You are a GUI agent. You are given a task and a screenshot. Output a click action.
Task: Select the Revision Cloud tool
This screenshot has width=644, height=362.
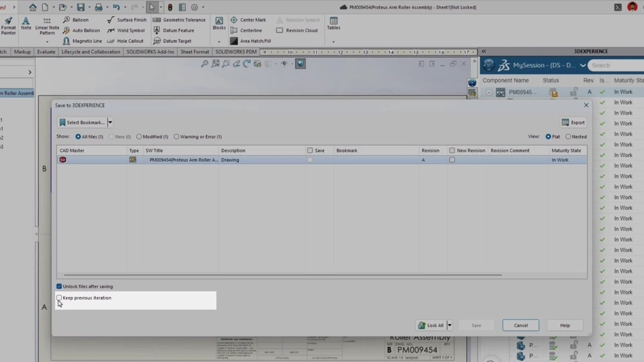click(x=297, y=30)
